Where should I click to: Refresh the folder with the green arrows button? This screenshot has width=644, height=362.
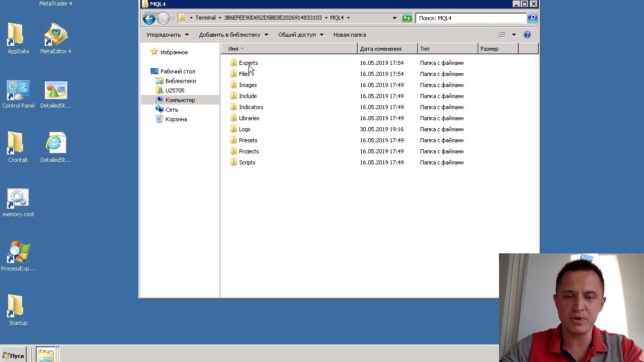[407, 18]
